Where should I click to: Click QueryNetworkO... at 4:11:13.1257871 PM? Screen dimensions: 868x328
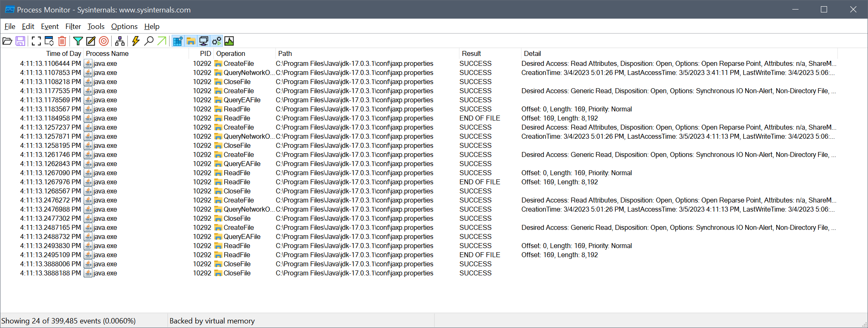point(249,136)
